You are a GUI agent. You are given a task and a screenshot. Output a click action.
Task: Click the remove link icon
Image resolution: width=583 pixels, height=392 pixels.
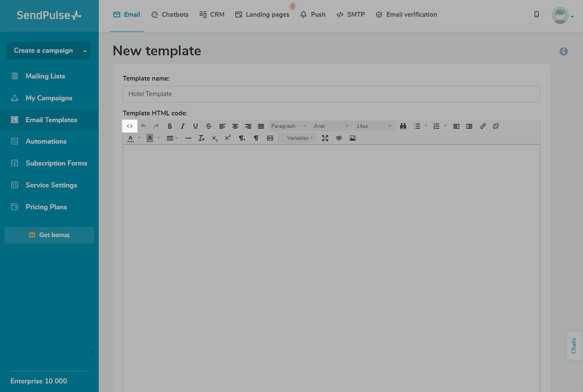[496, 126]
